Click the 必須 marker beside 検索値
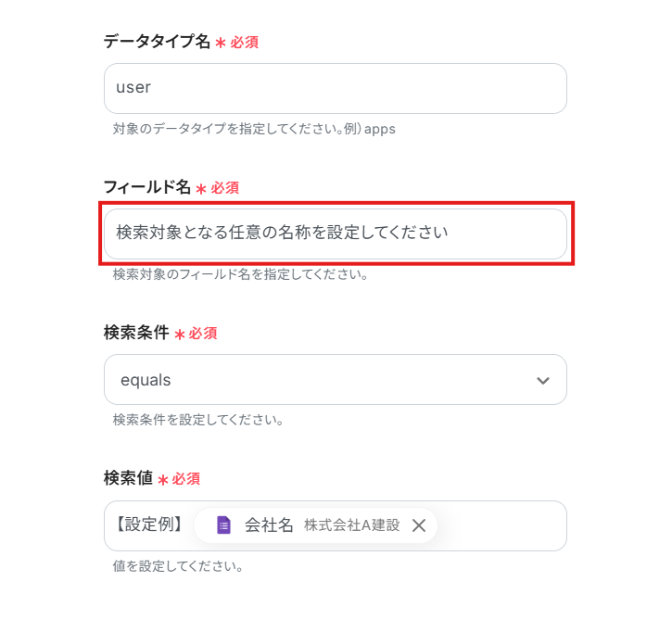Screen dimensions: 672x632 coord(185,479)
